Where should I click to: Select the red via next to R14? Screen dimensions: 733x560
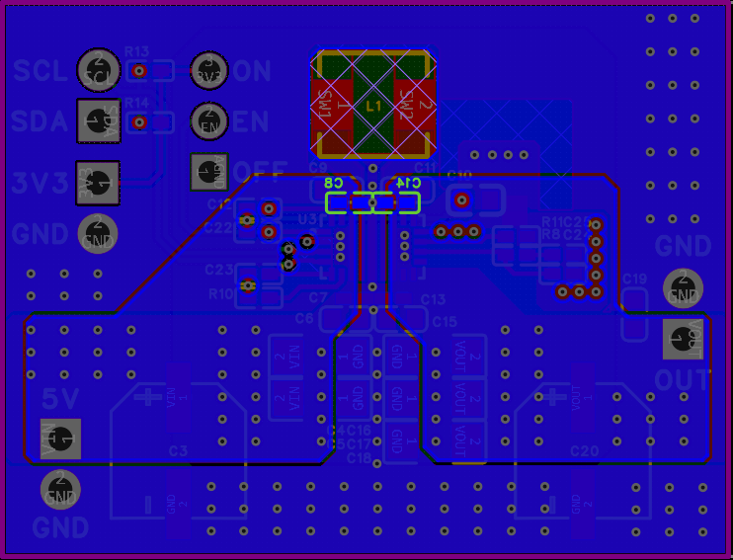tap(139, 122)
